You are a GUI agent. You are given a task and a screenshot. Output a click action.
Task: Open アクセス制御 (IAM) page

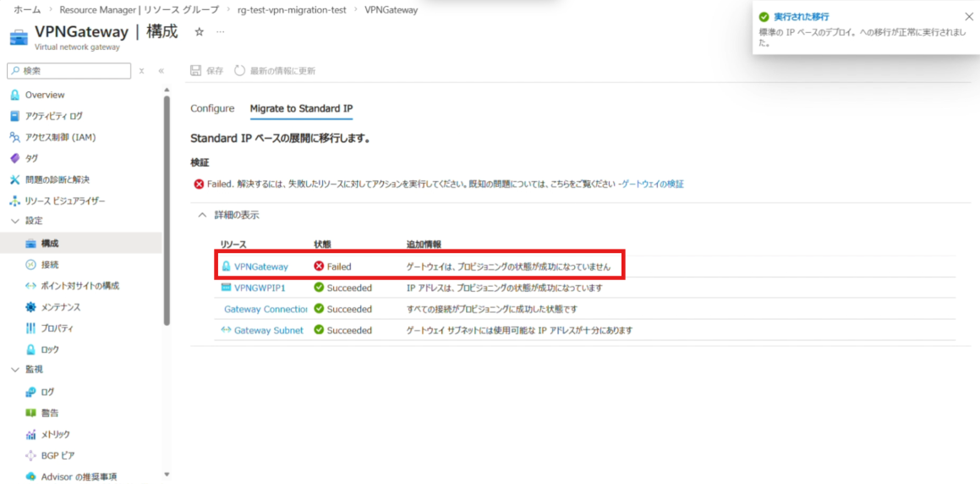60,137
